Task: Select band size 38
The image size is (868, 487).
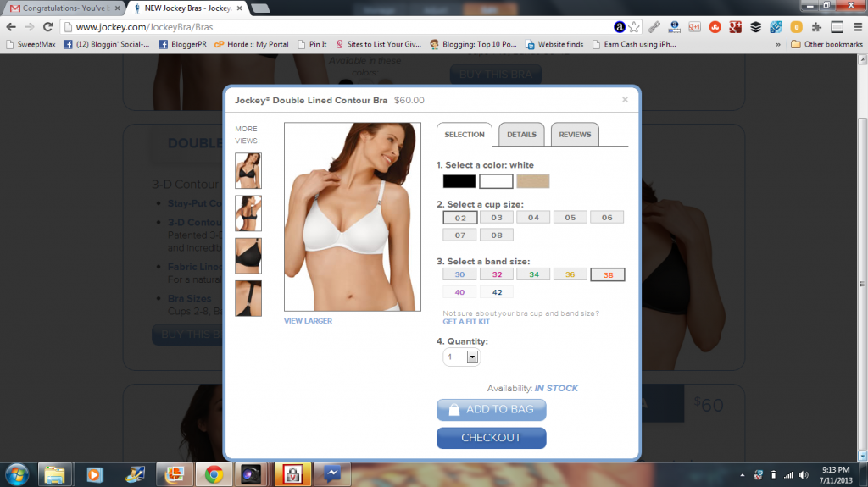Action: [x=608, y=275]
